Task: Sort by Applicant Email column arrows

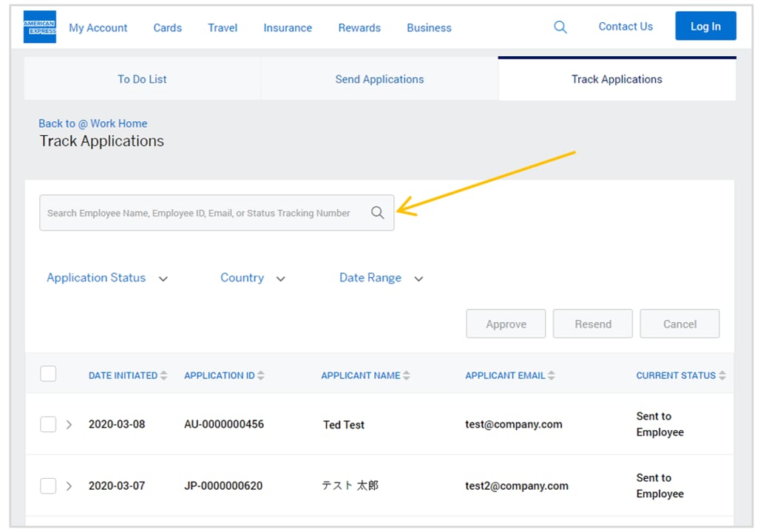Action: point(551,375)
